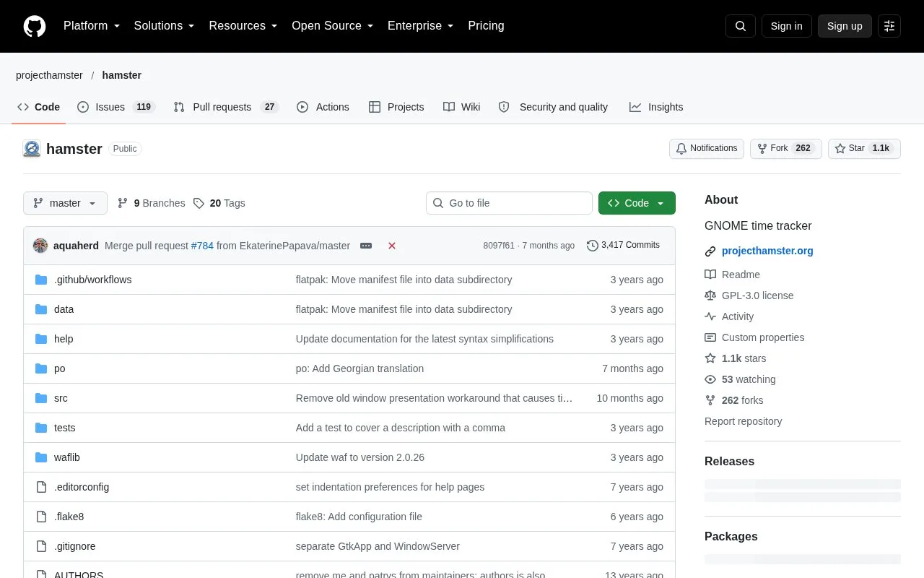Open the Wiki tab
The height and width of the screenshot is (578, 924).
tap(461, 107)
